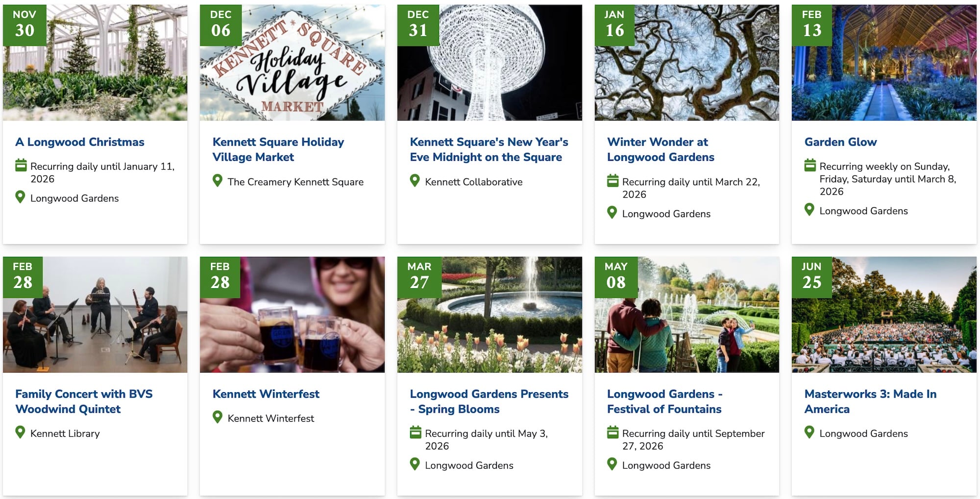Open Kennett Square Holiday Village Market link
The height and width of the screenshot is (499, 980).
click(278, 150)
